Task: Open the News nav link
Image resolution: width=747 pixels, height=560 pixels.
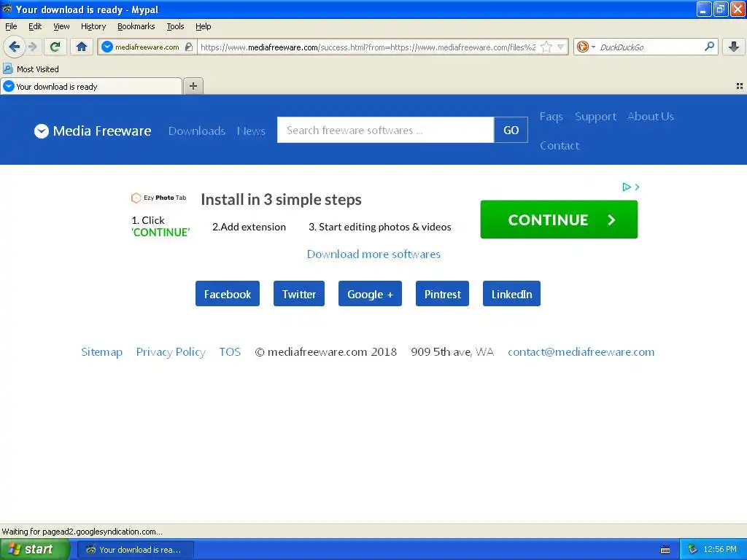Action: [x=251, y=131]
